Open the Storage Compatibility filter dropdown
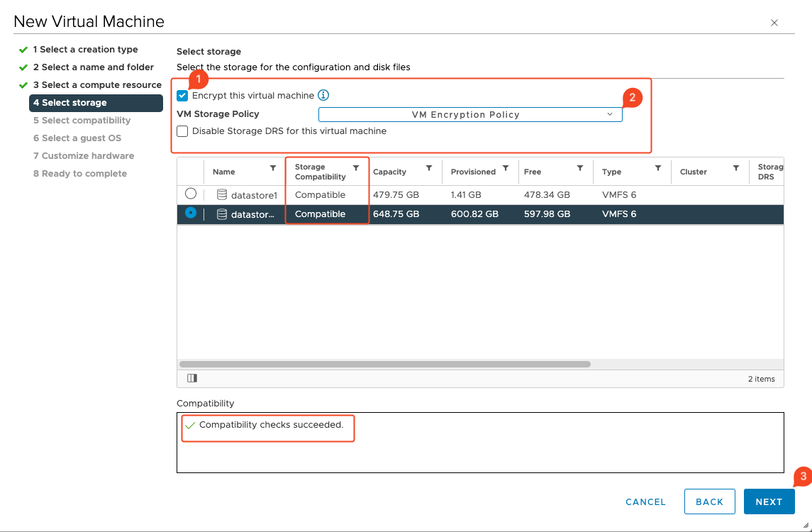 pos(356,169)
